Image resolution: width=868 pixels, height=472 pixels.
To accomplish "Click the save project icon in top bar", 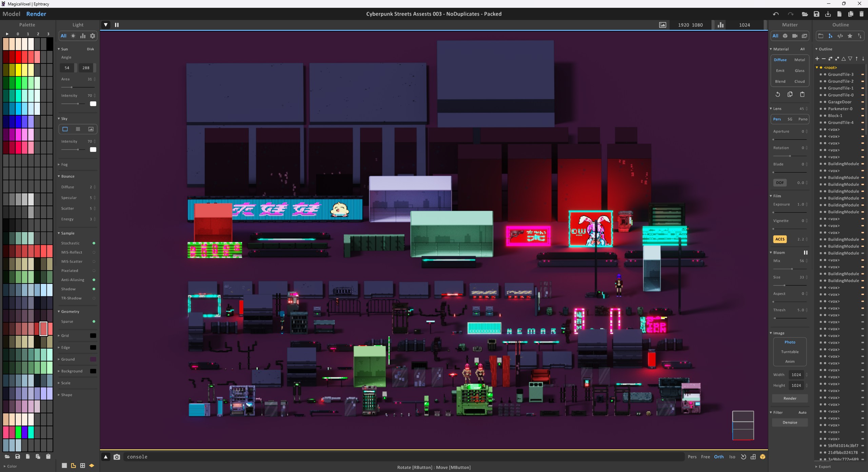I will coord(816,14).
